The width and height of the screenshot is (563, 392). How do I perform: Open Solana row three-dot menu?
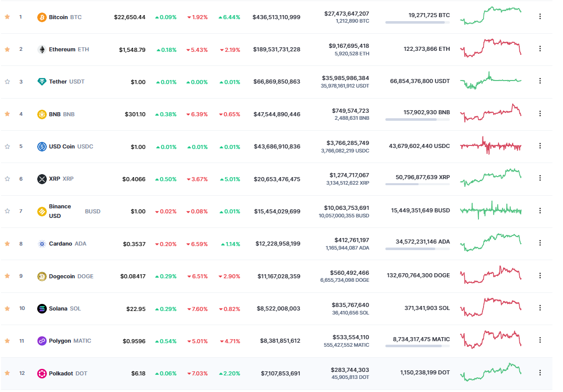point(540,308)
